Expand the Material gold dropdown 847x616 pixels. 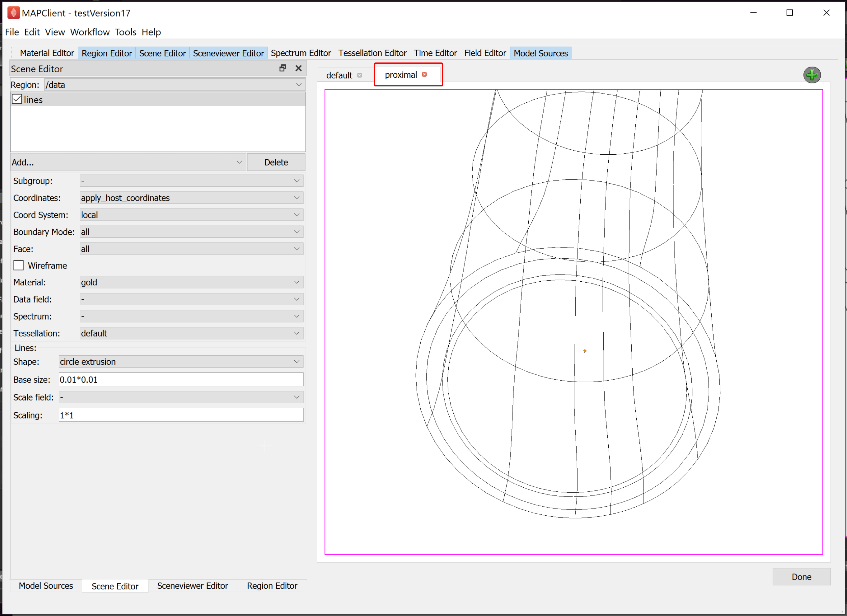pos(297,282)
